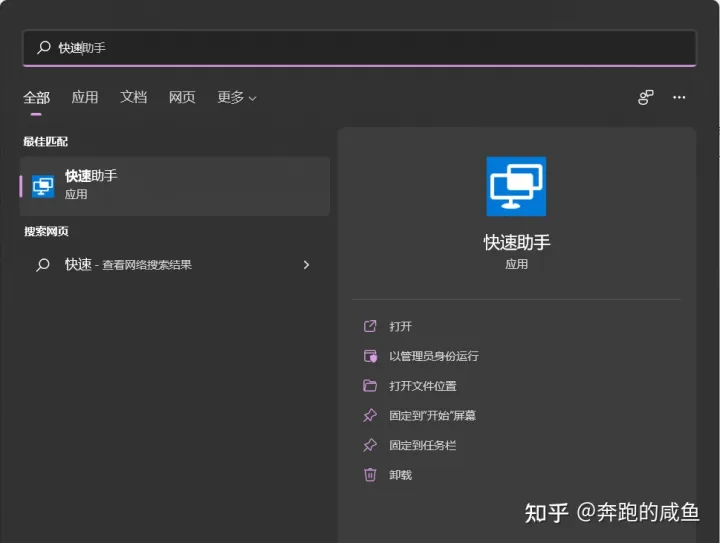
Task: Choose 以管理员身份运行
Action: pyautogui.click(x=434, y=356)
